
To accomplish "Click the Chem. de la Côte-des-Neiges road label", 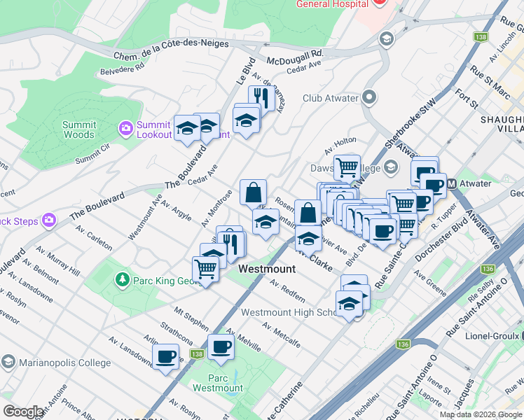I will click(x=171, y=50).
